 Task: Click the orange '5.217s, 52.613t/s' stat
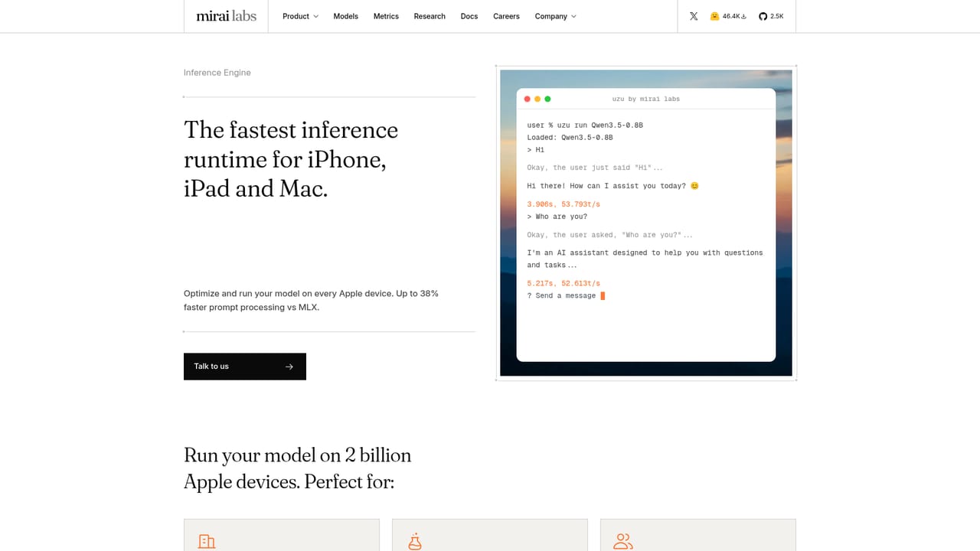pos(563,283)
